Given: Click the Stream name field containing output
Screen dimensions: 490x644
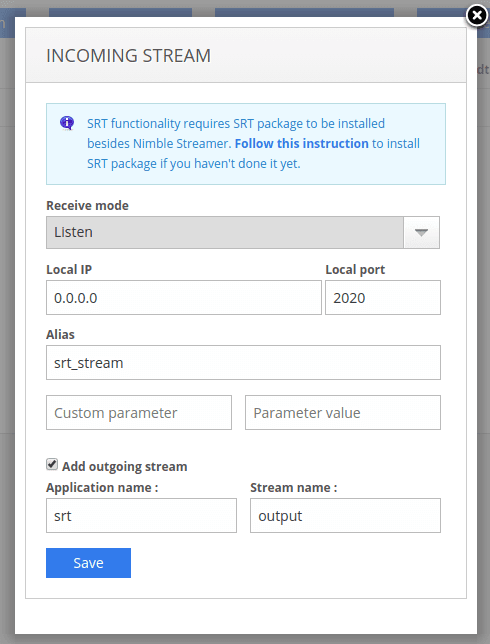Looking at the screenshot, I should coord(345,516).
